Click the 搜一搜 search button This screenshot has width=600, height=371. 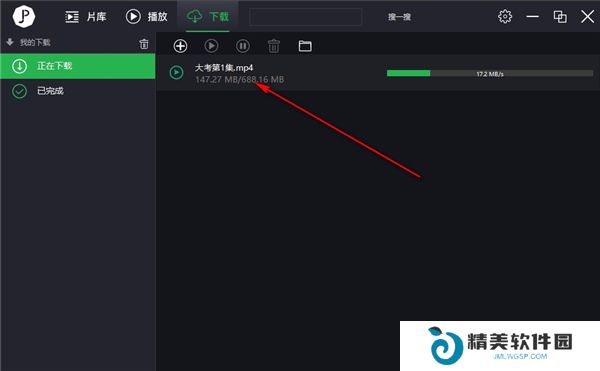(x=399, y=17)
